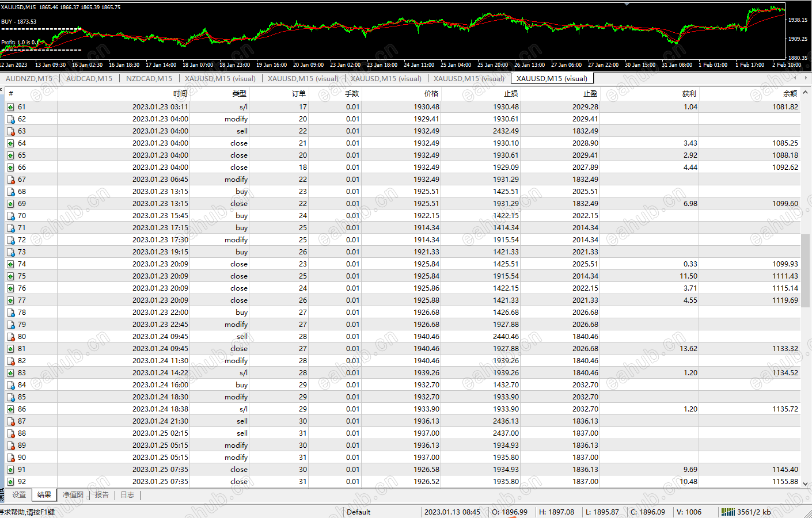
Task: Sort by the 止盈 column header
Action: coord(560,93)
